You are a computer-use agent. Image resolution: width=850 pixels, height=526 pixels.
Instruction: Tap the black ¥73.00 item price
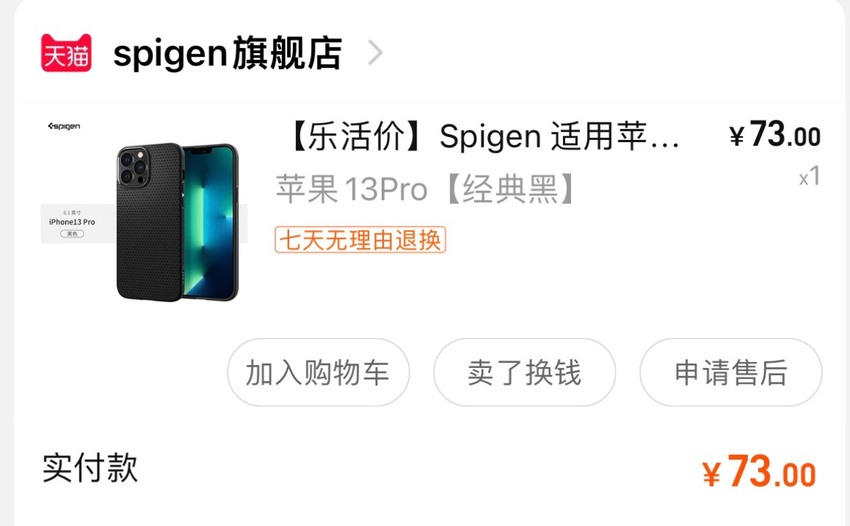pos(775,134)
